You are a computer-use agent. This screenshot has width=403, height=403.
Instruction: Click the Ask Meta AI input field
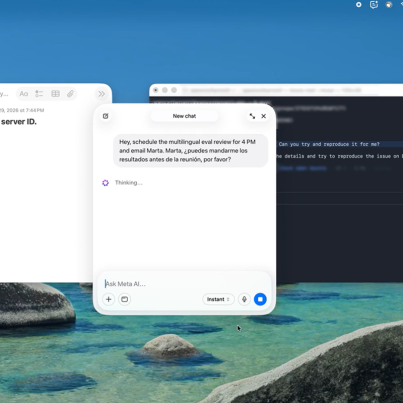pyautogui.click(x=185, y=284)
